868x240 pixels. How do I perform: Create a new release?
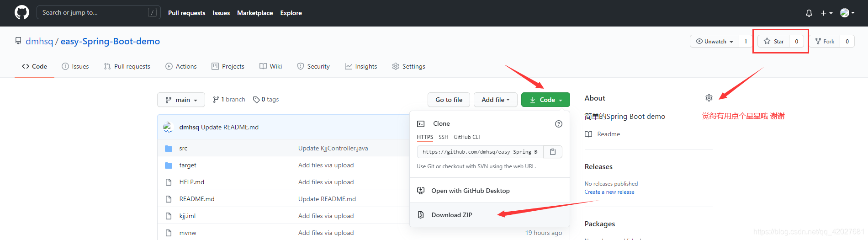[x=609, y=192]
